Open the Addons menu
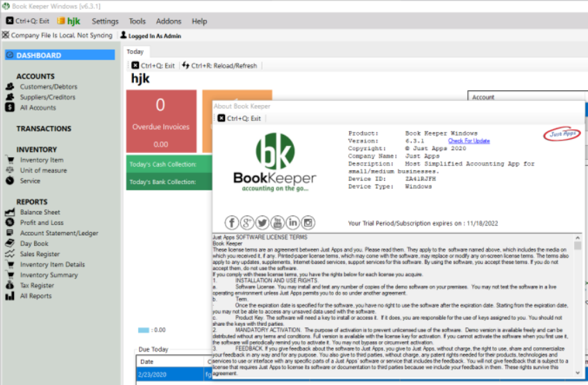The image size is (588, 385). (169, 22)
